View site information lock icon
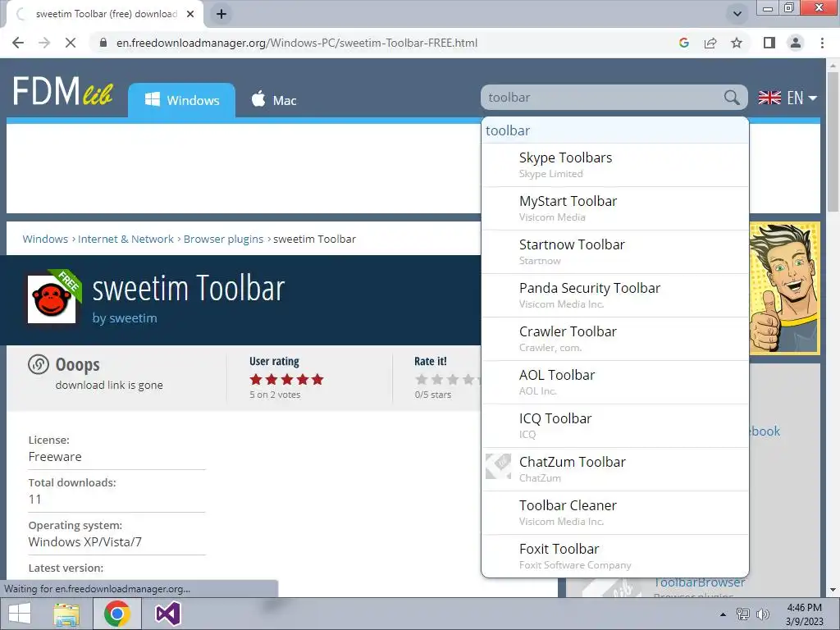The width and height of the screenshot is (840, 630). (x=103, y=43)
